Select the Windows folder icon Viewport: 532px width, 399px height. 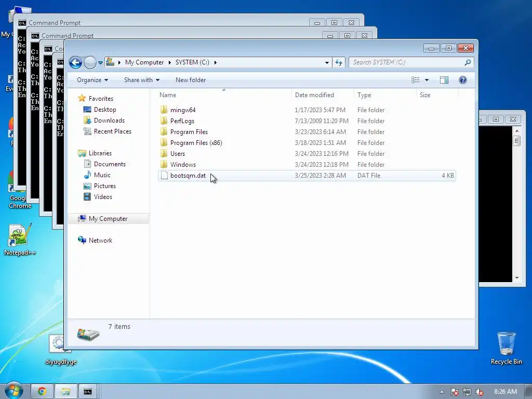[x=164, y=164]
